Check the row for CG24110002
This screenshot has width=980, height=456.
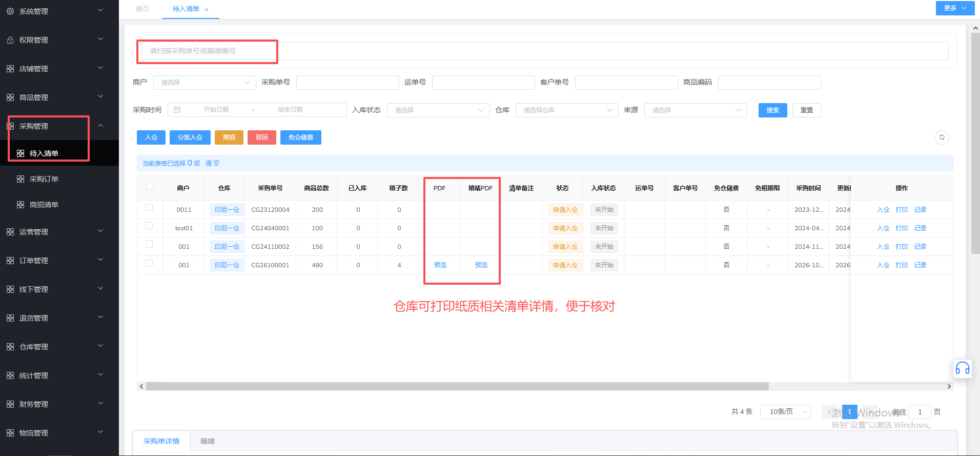[149, 244]
